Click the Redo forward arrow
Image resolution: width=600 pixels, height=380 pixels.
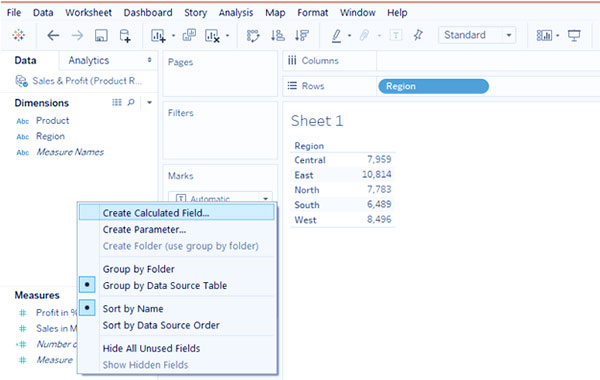pyautogui.click(x=77, y=36)
